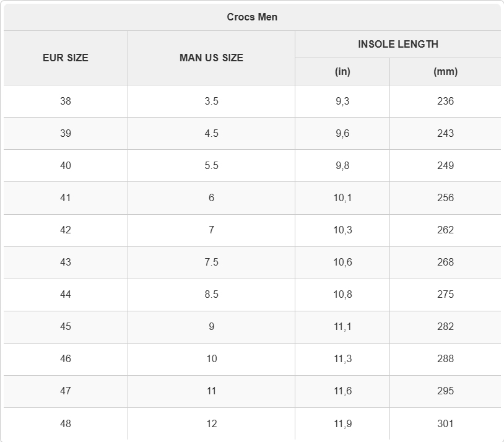
Task: Click the 282 mm insole cell
Action: (445, 327)
